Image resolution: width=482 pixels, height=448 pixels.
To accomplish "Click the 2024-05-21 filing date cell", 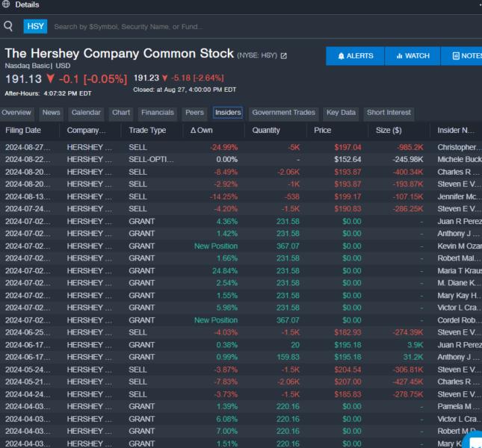I will pos(28,382).
